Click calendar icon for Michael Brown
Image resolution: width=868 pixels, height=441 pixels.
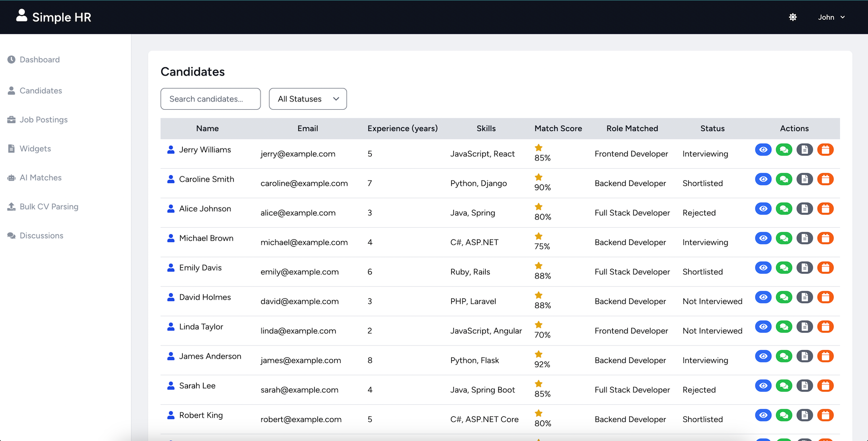pos(825,239)
